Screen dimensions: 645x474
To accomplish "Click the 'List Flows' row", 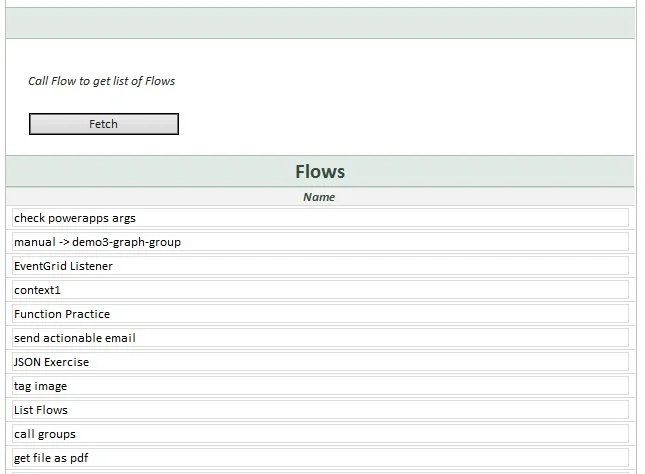I will click(x=320, y=410).
